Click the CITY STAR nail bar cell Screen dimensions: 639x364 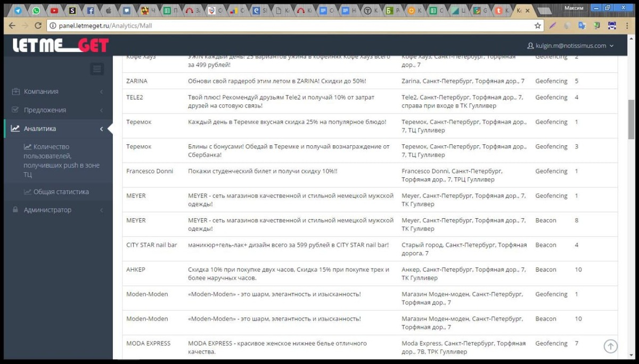pos(152,245)
